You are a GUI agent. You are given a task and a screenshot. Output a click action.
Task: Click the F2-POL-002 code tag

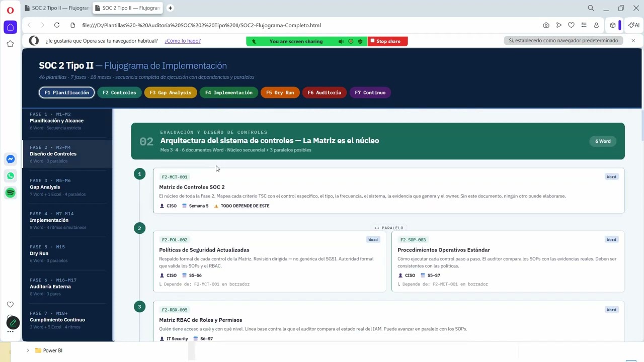click(x=175, y=240)
